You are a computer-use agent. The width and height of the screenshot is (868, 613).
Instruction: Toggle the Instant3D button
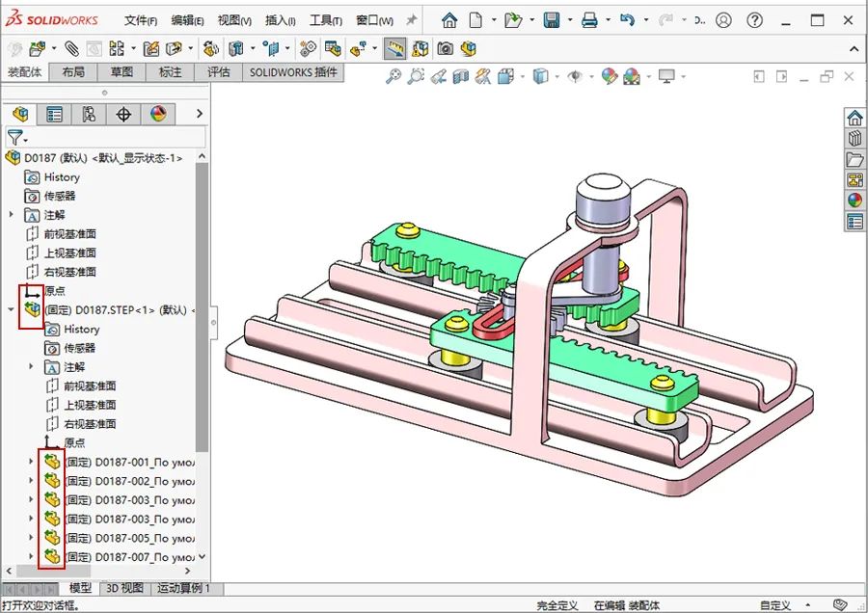coord(394,49)
